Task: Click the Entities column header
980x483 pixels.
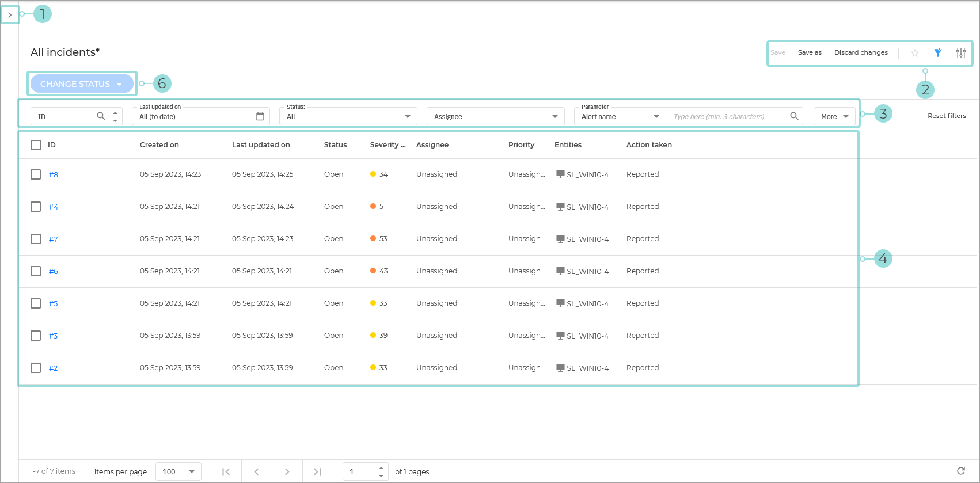Action: [x=568, y=145]
